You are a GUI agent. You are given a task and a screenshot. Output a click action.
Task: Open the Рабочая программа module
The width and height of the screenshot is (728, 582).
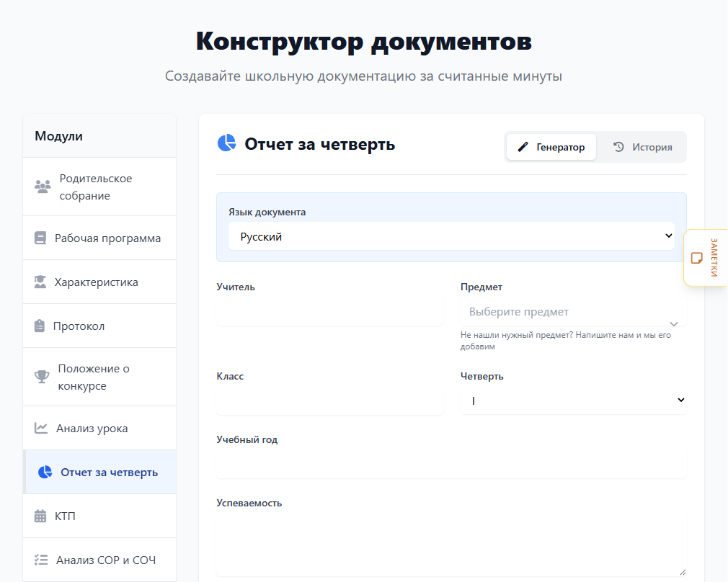point(99,238)
